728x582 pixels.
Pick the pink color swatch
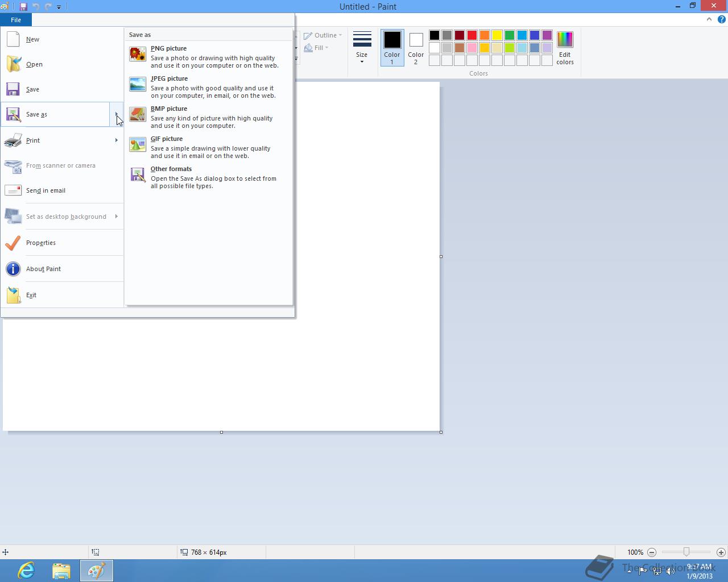point(472,48)
